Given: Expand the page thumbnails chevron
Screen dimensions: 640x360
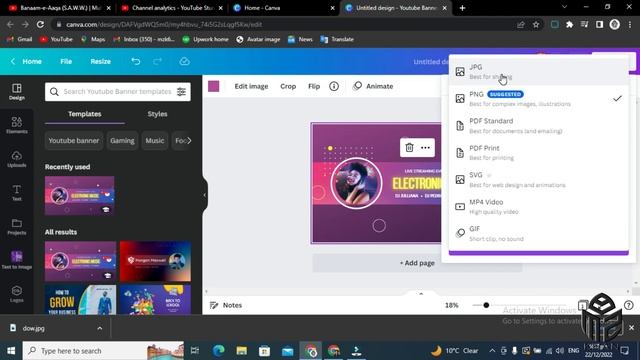Looking at the screenshot, I should tap(421, 293).
